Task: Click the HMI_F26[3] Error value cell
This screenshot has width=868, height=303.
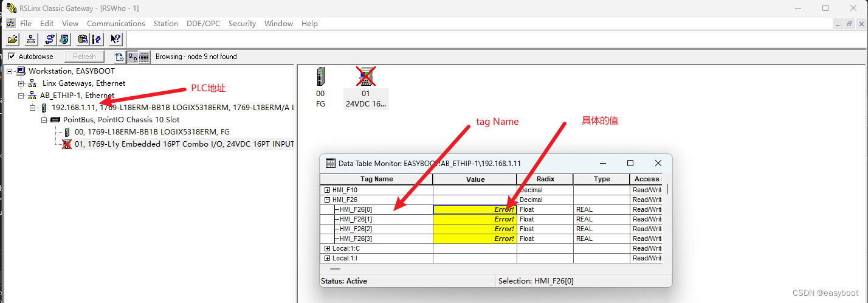Action: point(475,239)
